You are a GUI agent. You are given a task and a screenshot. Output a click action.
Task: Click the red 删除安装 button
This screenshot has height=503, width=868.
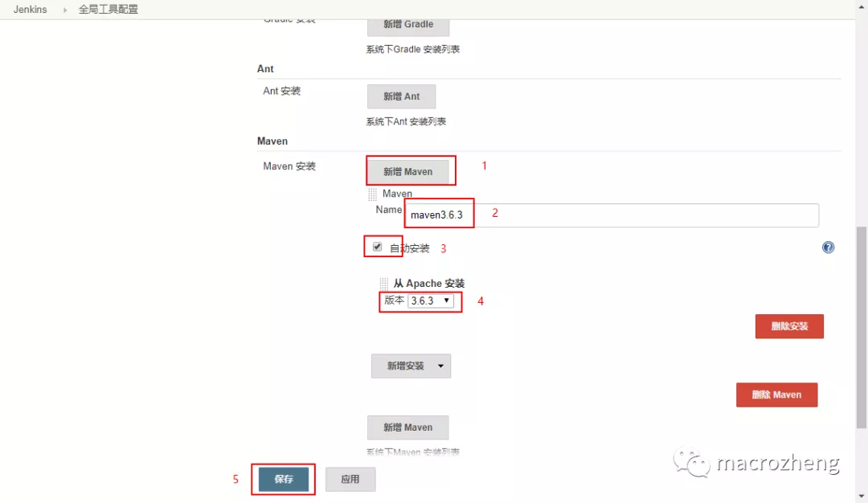click(x=789, y=326)
